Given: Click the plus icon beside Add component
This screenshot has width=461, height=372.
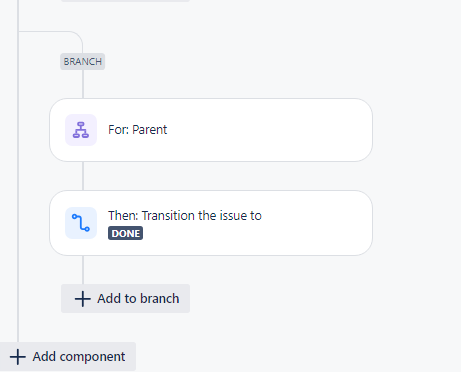Looking at the screenshot, I should [18, 357].
